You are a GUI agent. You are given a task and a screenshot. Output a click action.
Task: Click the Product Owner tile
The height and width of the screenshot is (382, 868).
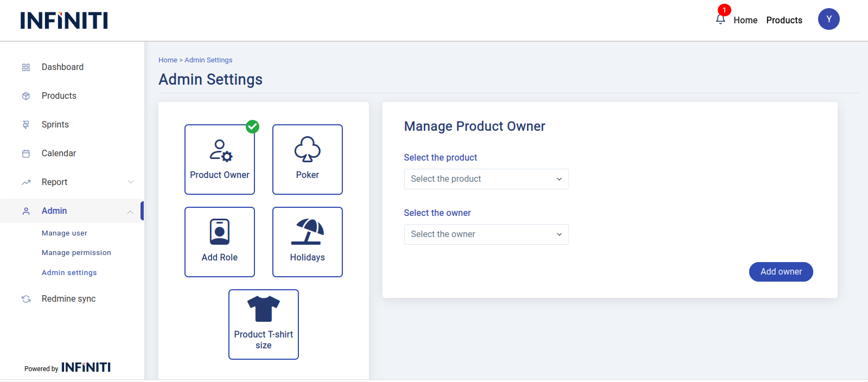220,160
